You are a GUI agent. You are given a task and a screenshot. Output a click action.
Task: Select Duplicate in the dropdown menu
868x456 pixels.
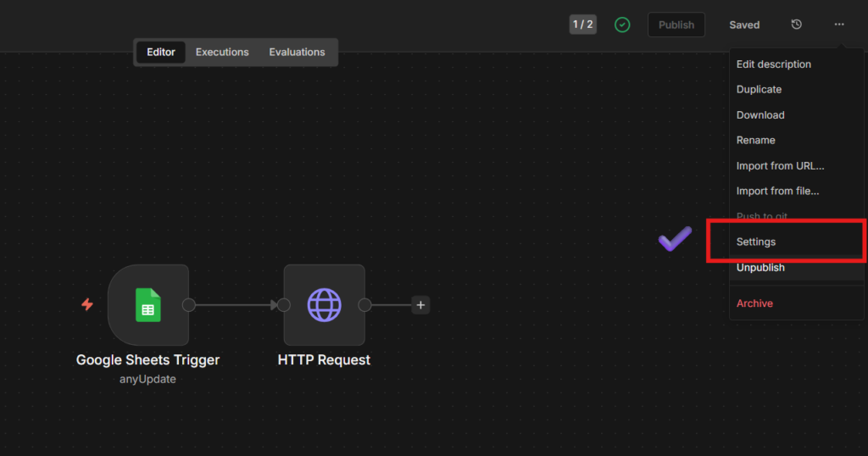759,89
